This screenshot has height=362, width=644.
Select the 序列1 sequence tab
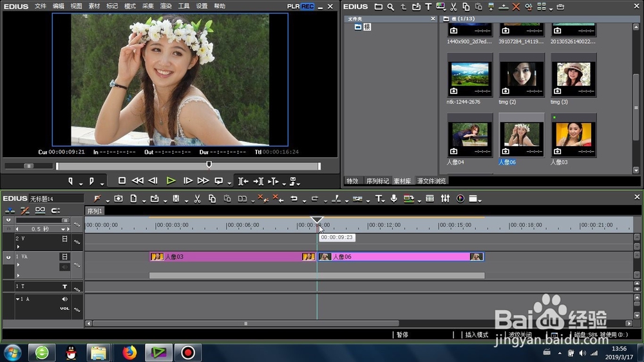[x=95, y=211]
